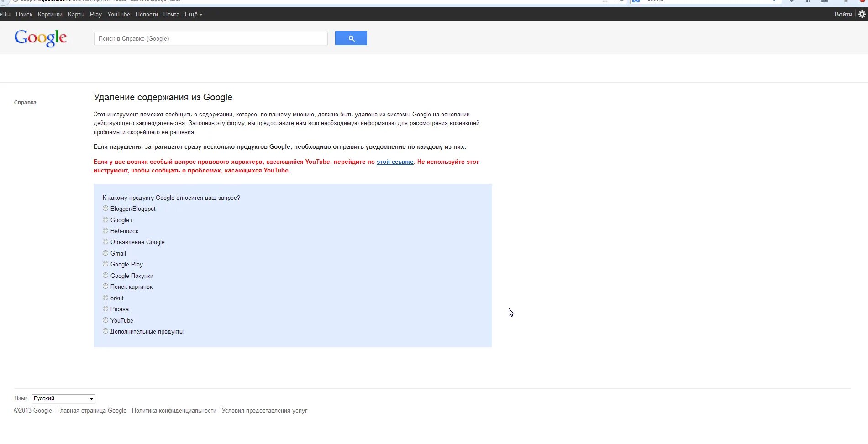The width and height of the screenshot is (868, 444).
Task: Go to Новости in the top bar
Action: coord(147,15)
